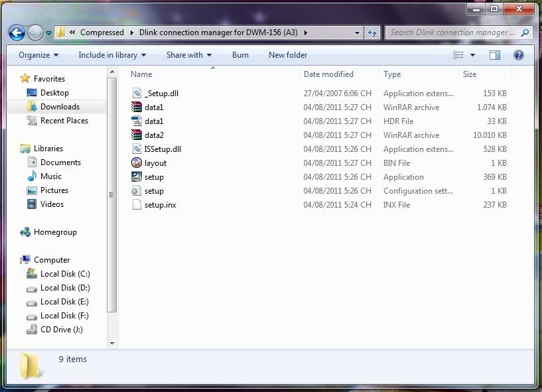Click the setup.inx file name
Viewport: 542px width, 392px height.
[161, 205]
